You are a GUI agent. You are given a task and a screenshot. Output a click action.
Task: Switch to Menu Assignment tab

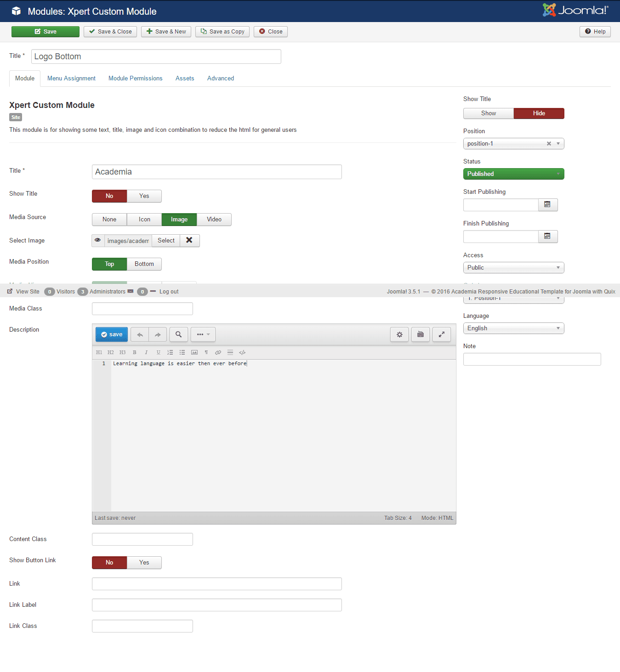[71, 79]
